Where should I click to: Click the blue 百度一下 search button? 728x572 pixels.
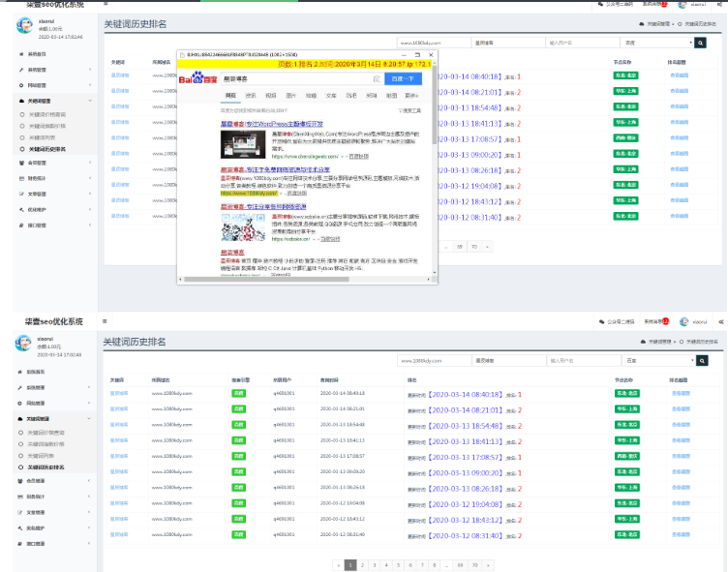tap(401, 78)
